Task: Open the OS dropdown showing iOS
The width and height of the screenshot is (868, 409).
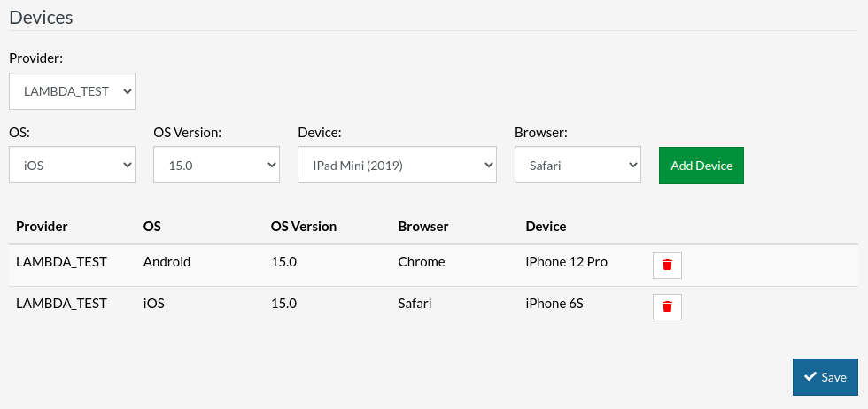Action: 72,165
